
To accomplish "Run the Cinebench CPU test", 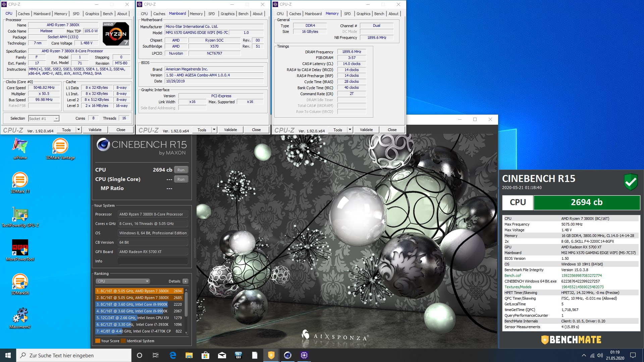I will click(181, 170).
